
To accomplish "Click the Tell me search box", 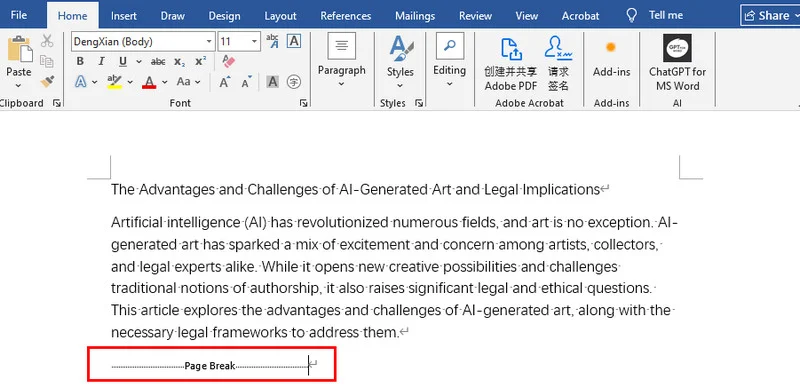I will click(x=666, y=15).
